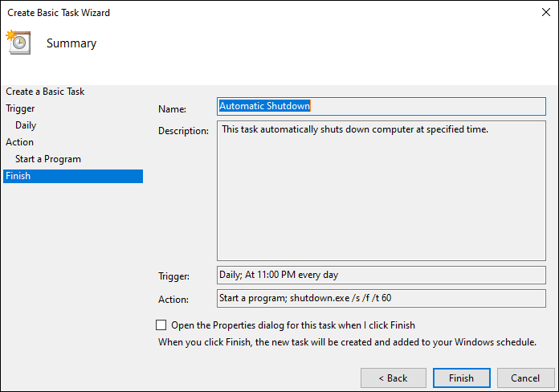Image resolution: width=559 pixels, height=392 pixels.
Task: Cancel the wizard
Action: [x=525, y=378]
